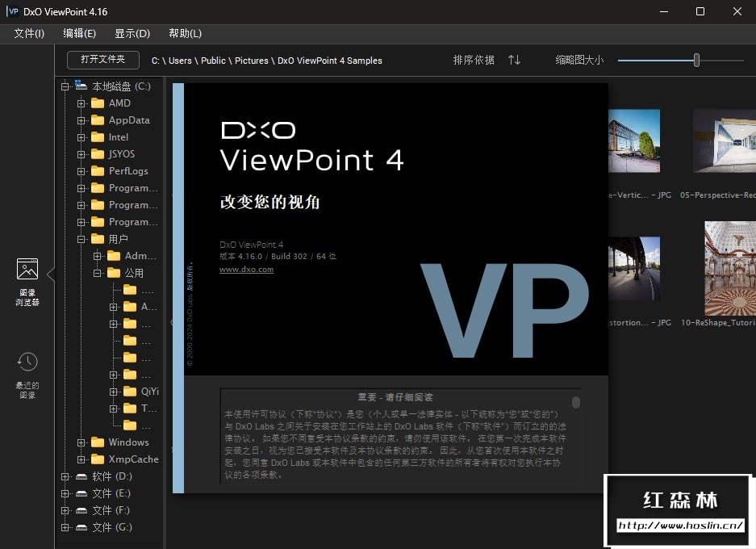Open the 帮助(L) menu
Viewport: 756px width, 549px height.
[185, 33]
